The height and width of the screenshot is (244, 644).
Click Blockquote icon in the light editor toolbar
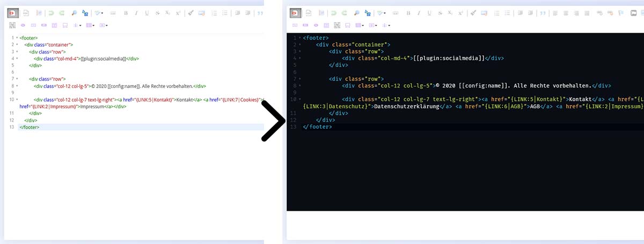tap(259, 12)
